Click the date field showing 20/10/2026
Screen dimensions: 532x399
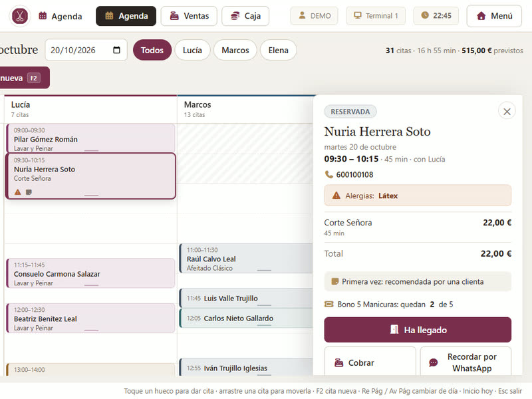tap(86, 51)
